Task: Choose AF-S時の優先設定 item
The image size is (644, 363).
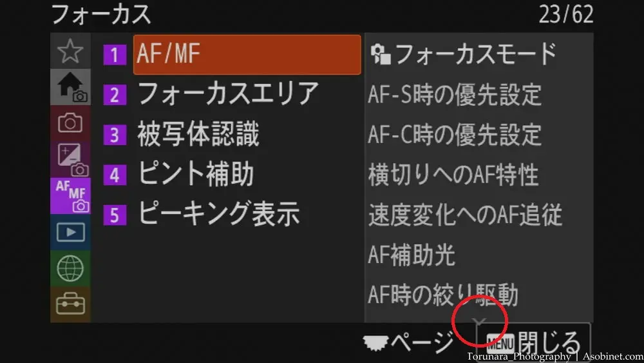Action: coord(454,94)
